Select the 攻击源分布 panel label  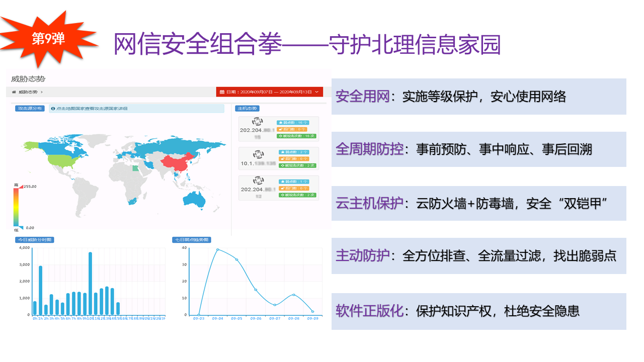[30, 109]
